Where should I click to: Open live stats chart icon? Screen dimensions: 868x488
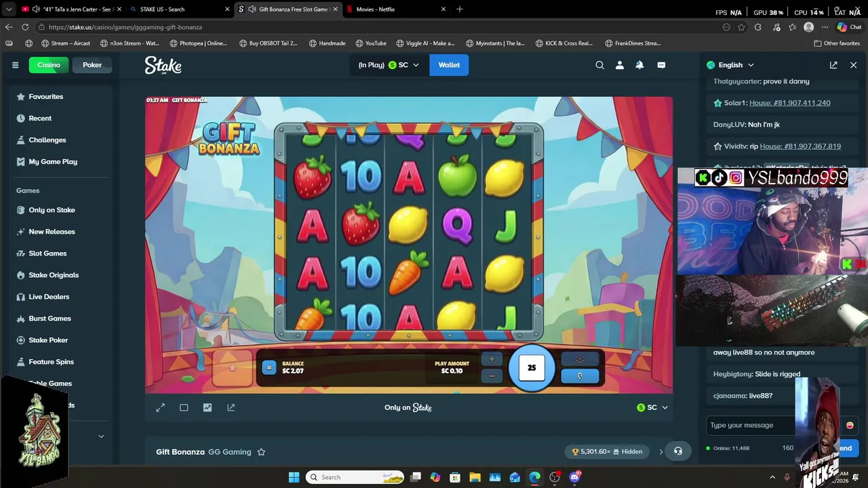click(x=208, y=407)
